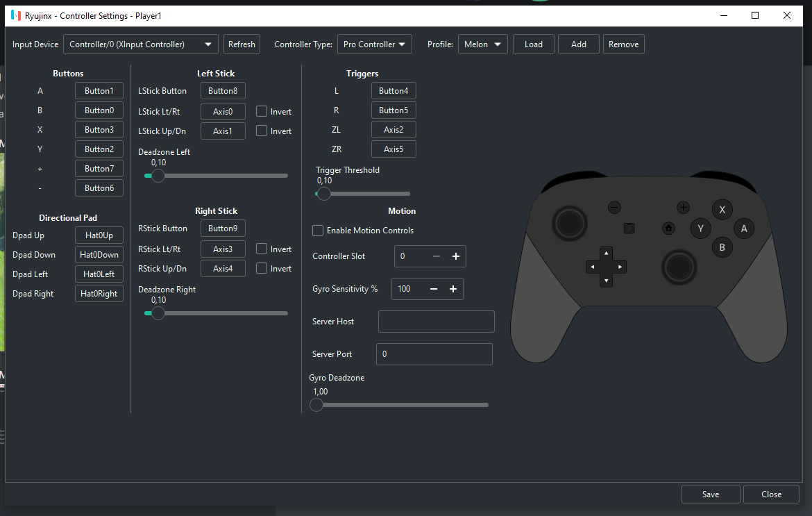Click the Ryujinx logo in title bar
Viewport: 812px width, 516px height.
point(16,15)
